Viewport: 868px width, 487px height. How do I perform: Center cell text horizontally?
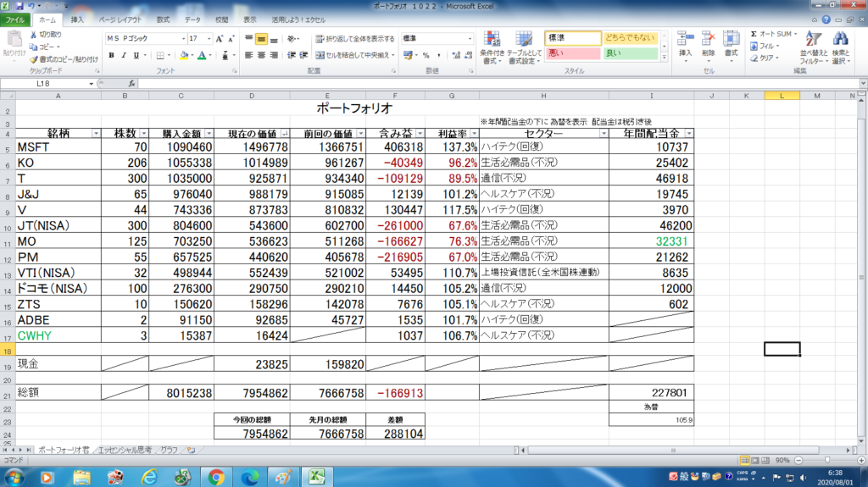coord(261,55)
